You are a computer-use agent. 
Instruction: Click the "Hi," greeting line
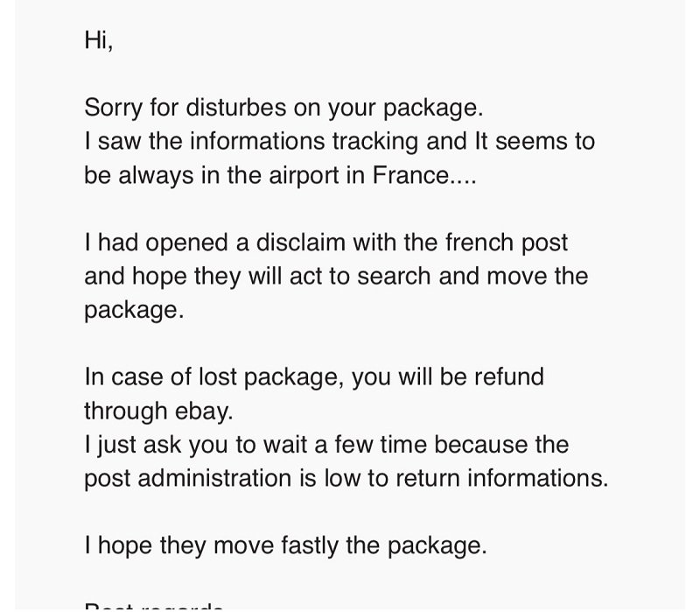coord(99,40)
